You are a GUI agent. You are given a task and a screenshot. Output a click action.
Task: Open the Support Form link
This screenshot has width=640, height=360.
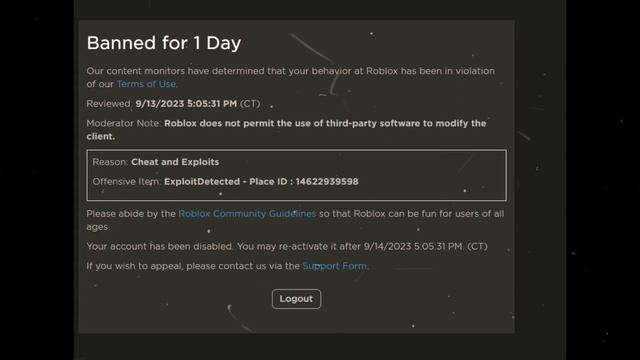[x=334, y=266]
